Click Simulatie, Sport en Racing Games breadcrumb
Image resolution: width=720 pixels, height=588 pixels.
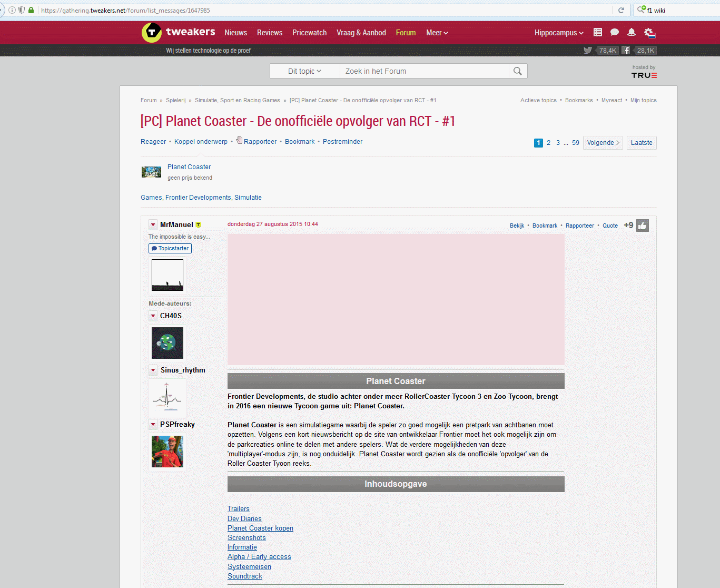pyautogui.click(x=238, y=100)
